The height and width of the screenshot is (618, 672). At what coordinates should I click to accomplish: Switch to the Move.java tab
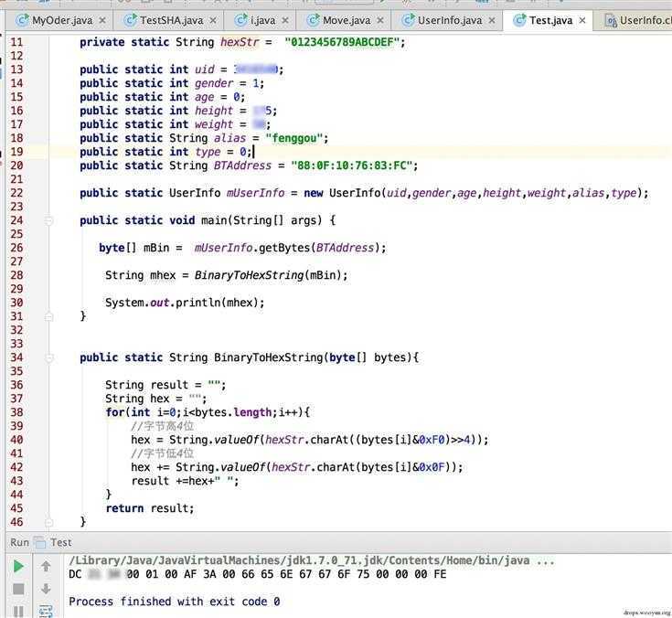point(347,20)
